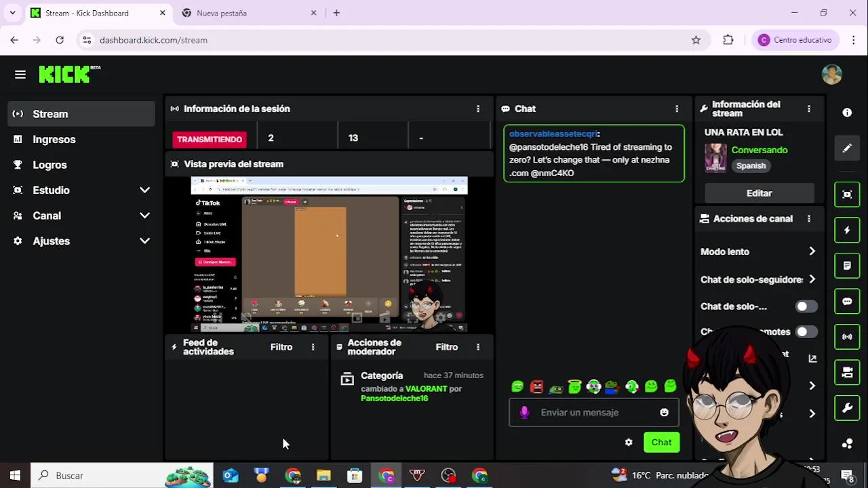The width and height of the screenshot is (868, 488).
Task: Open Acciones de moderador Filtro dropdown
Action: [x=447, y=347]
